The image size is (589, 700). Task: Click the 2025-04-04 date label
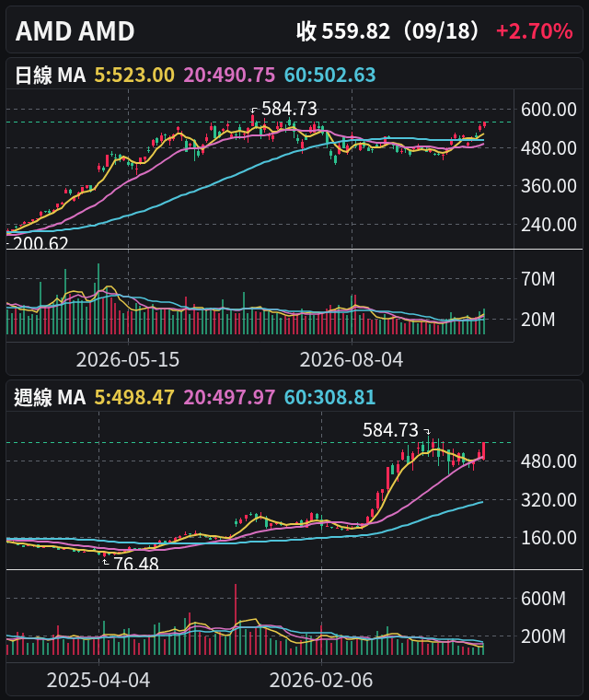pyautogui.click(x=98, y=680)
